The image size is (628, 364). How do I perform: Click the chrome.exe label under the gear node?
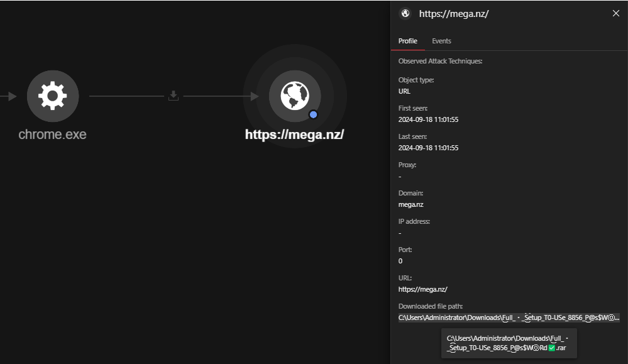(x=53, y=135)
